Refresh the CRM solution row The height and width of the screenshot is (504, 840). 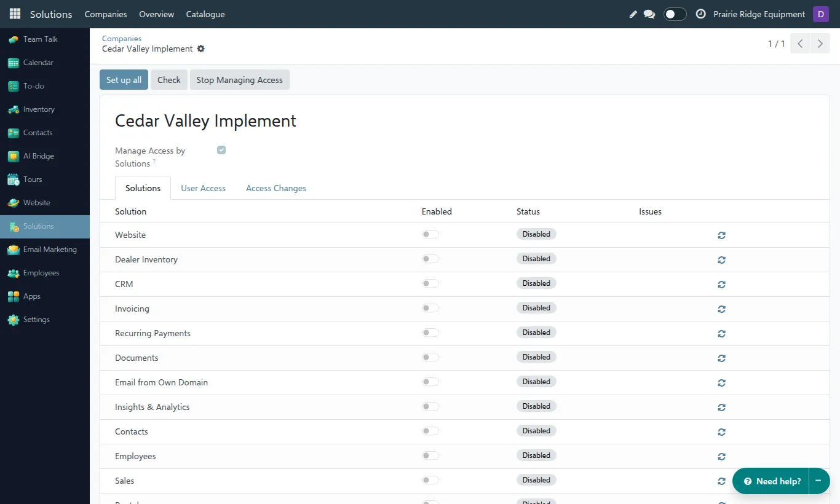(x=722, y=285)
